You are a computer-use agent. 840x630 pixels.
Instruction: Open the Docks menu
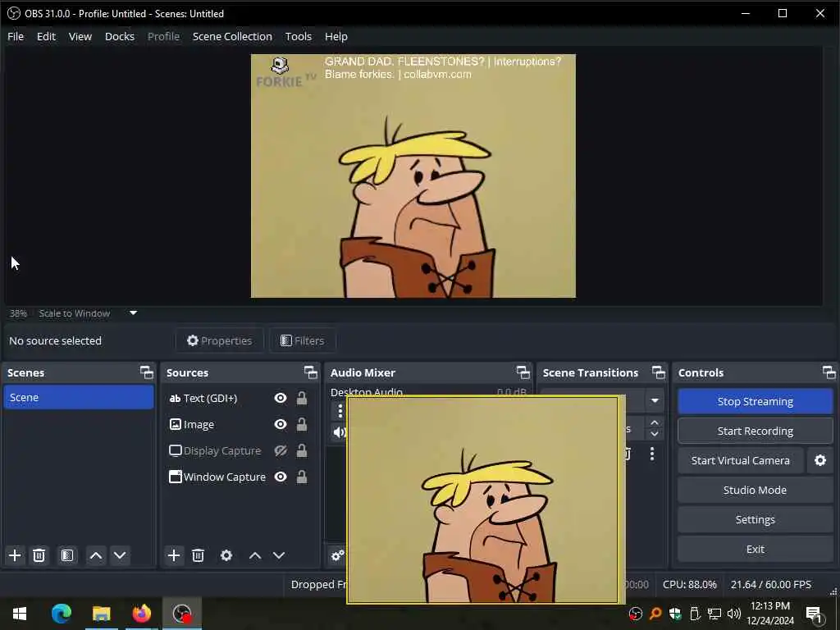pyautogui.click(x=120, y=36)
